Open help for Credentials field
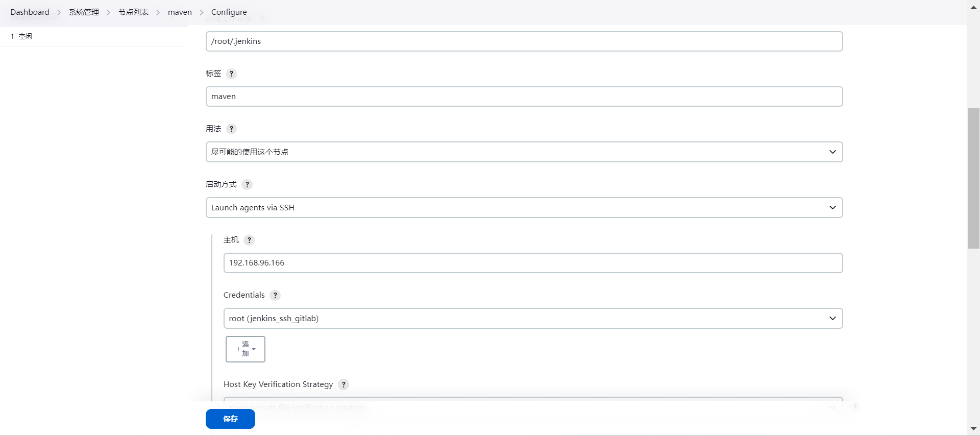The image size is (980, 436). pos(275,295)
